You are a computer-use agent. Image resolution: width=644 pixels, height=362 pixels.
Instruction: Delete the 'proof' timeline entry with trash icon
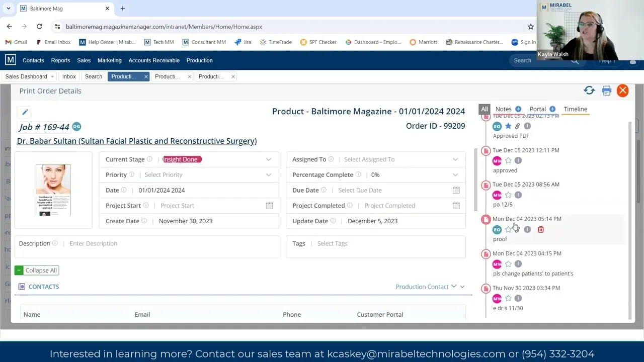541,230
